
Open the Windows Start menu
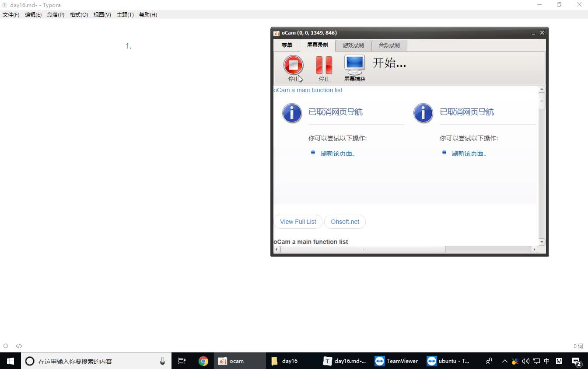point(10,361)
